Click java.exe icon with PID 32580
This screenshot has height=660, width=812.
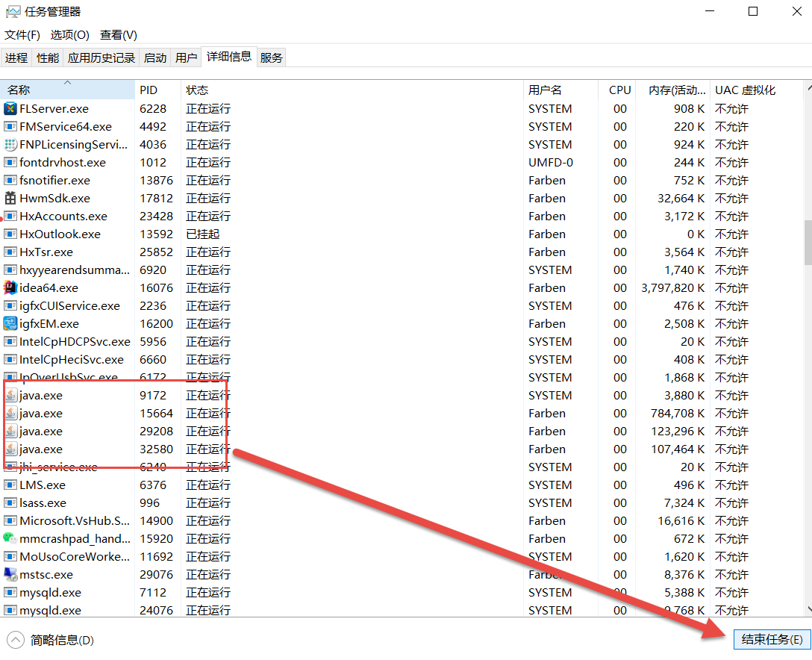pyautogui.click(x=11, y=449)
